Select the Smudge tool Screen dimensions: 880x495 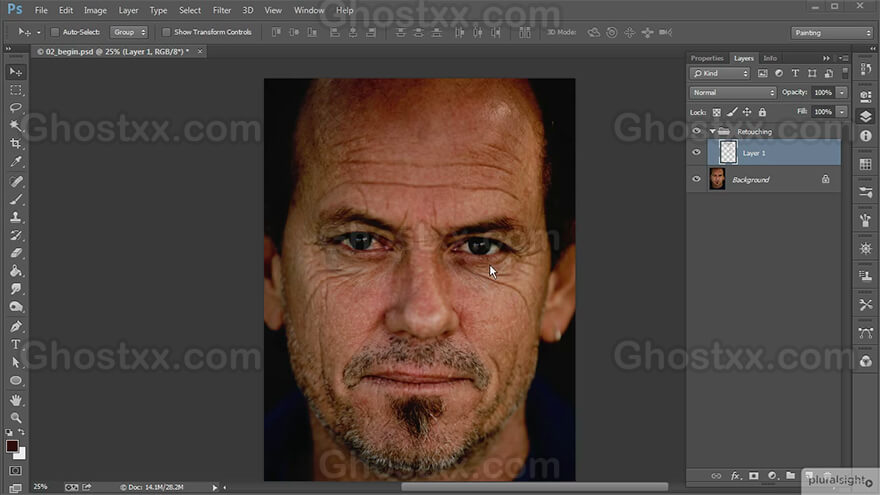pos(16,289)
